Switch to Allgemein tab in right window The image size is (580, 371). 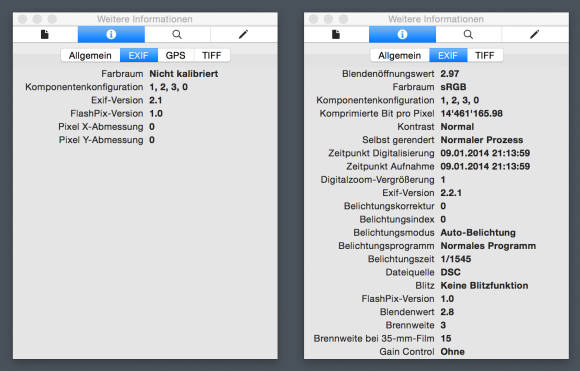point(400,55)
